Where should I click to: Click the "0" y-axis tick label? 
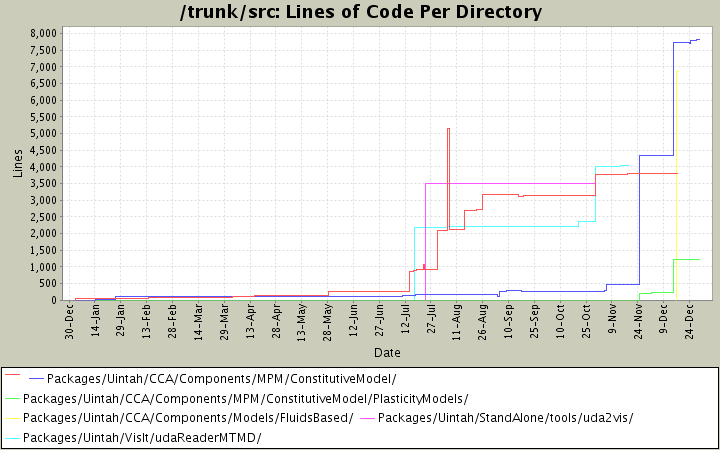(54, 300)
